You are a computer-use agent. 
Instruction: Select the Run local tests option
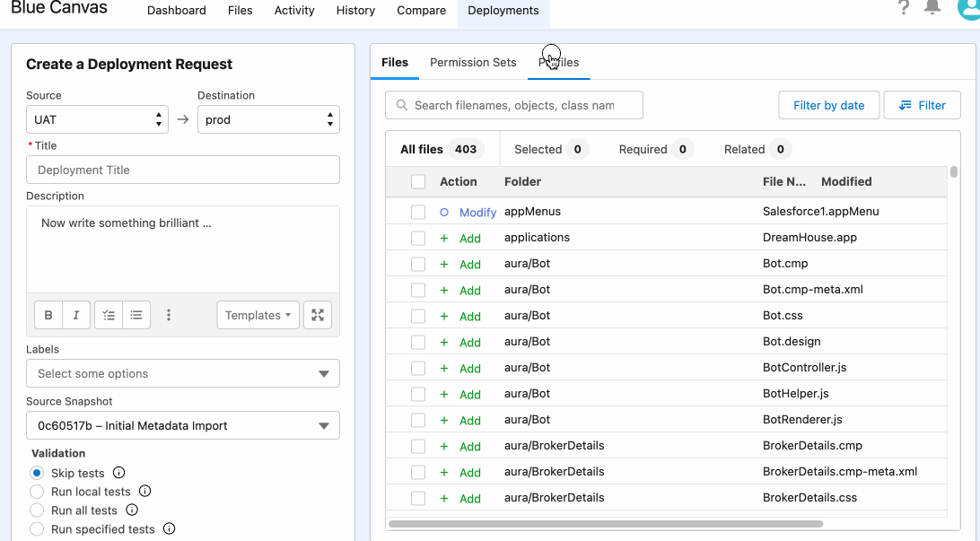tap(37, 492)
